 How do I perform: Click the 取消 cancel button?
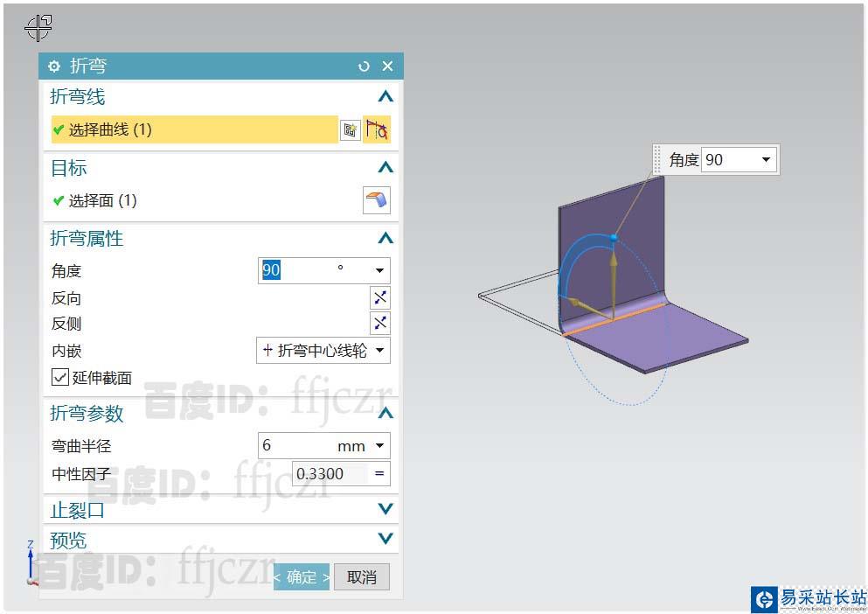pyautogui.click(x=362, y=577)
